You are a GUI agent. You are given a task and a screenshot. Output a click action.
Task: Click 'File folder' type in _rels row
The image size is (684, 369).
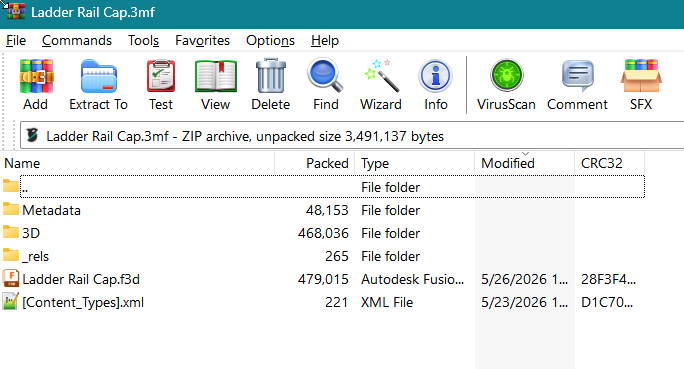click(x=390, y=256)
